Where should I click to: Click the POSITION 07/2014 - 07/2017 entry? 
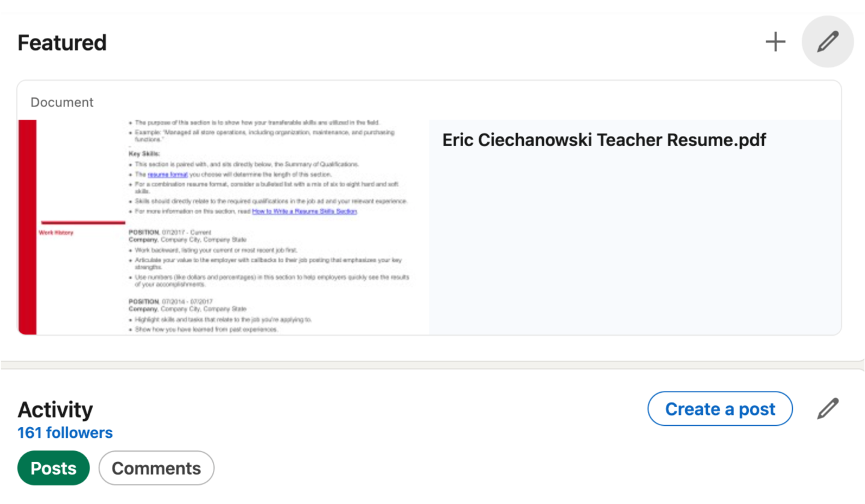(170, 301)
